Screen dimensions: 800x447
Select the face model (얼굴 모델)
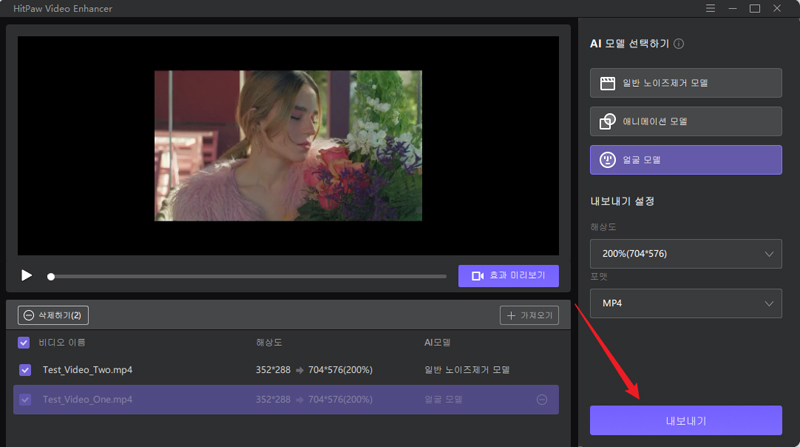685,160
